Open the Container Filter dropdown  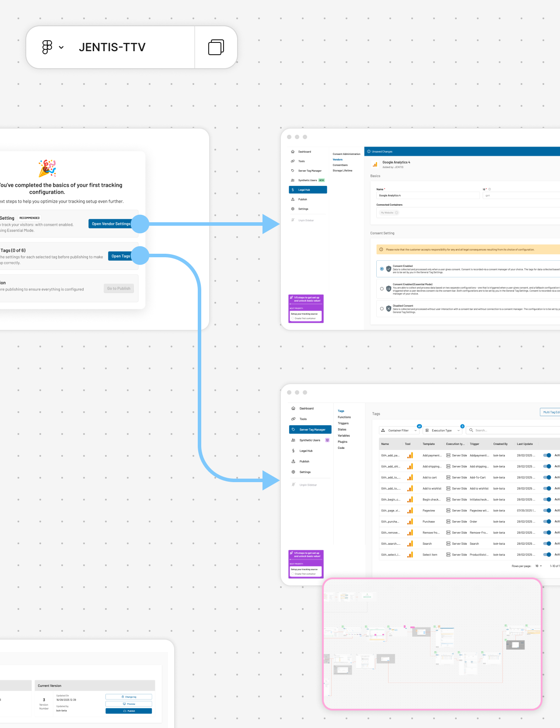[x=399, y=430]
